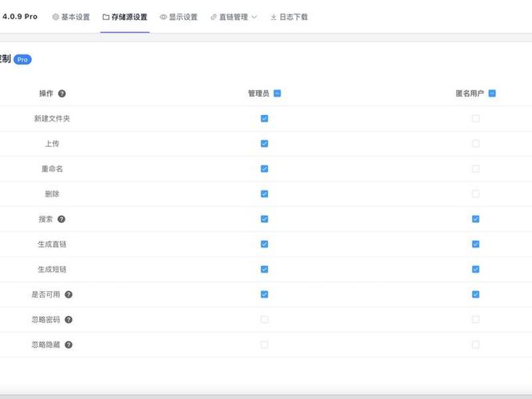Viewport: 532px width, 399px height.
Task: Click the help icon next to 搜索
Action: (61, 219)
